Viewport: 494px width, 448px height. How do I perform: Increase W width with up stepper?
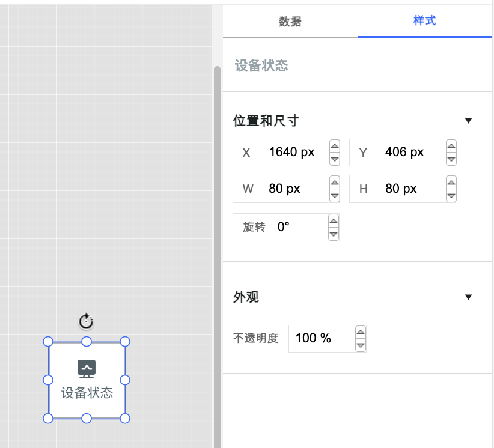tap(335, 183)
